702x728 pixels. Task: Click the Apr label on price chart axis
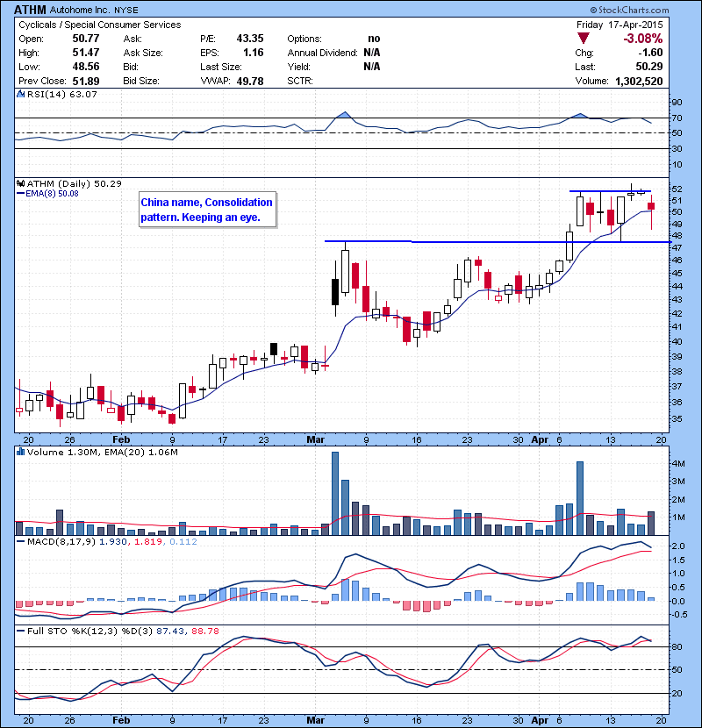tap(540, 439)
